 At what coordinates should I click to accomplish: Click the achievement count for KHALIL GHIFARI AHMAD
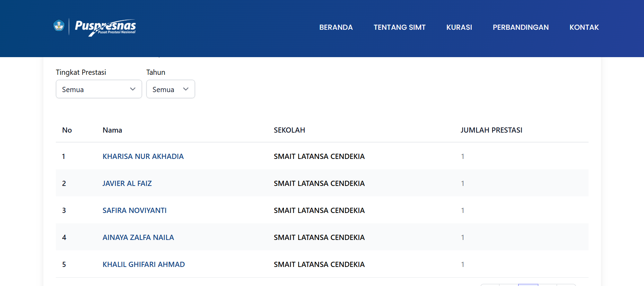[462, 265]
